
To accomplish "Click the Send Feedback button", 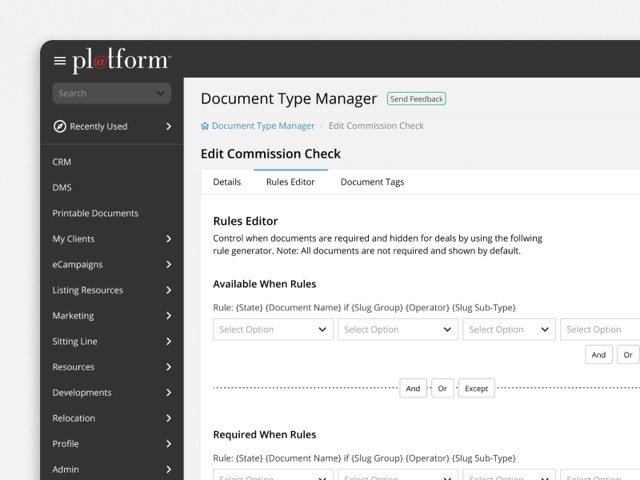I will (416, 99).
